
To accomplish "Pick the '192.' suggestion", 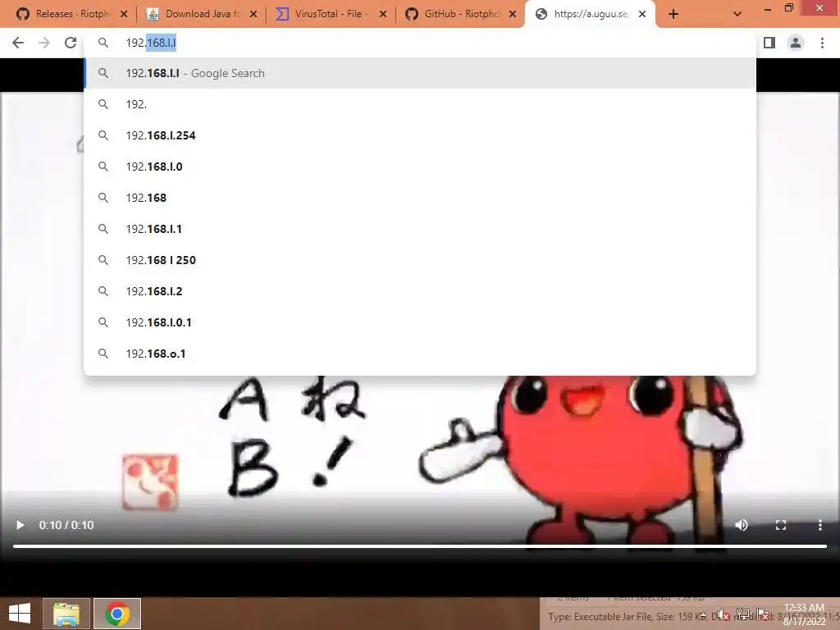I will pyautogui.click(x=420, y=104).
